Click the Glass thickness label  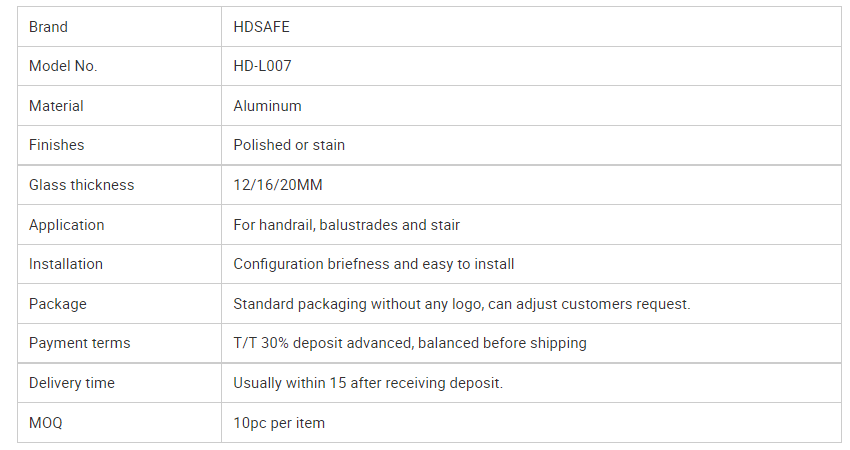click(81, 185)
